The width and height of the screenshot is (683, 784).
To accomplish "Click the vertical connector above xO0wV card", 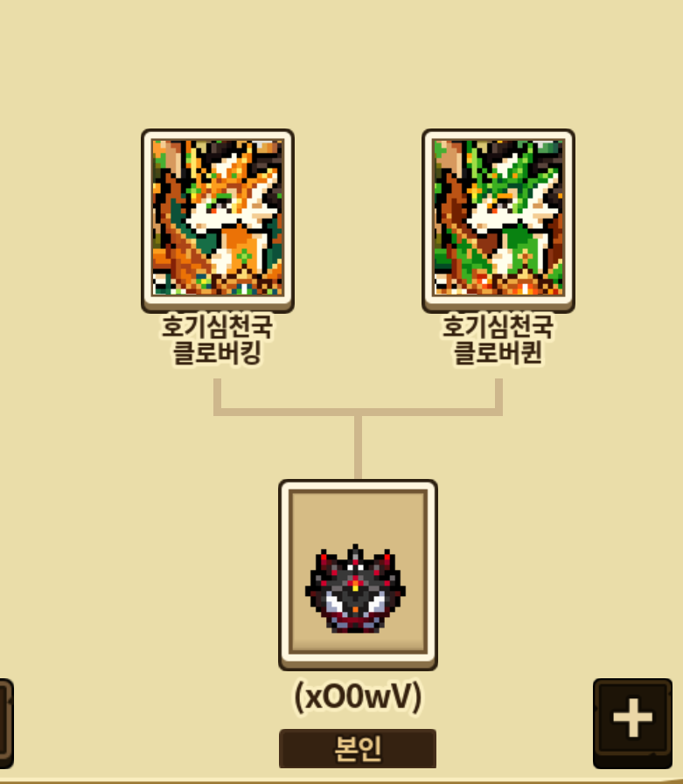I will (359, 447).
